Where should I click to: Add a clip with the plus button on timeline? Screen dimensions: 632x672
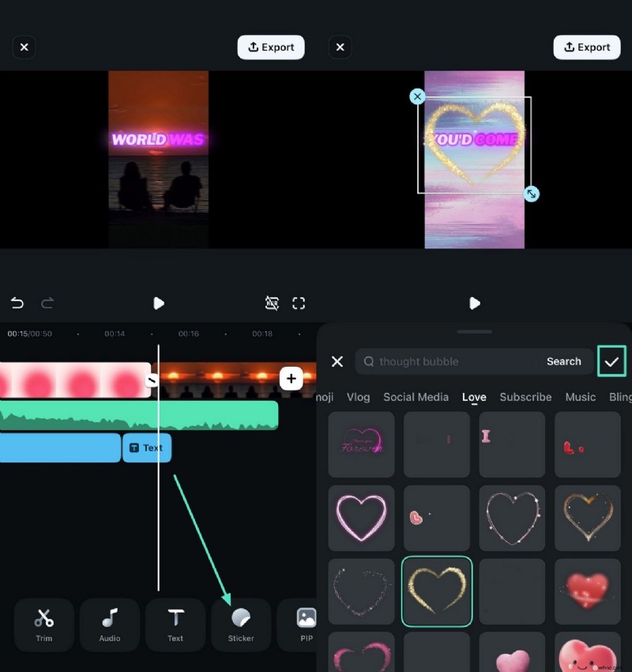(291, 378)
